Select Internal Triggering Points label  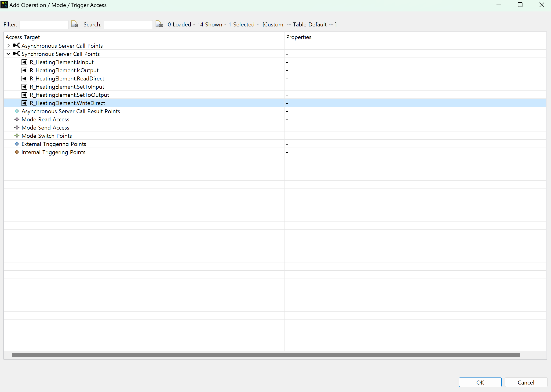click(x=53, y=152)
